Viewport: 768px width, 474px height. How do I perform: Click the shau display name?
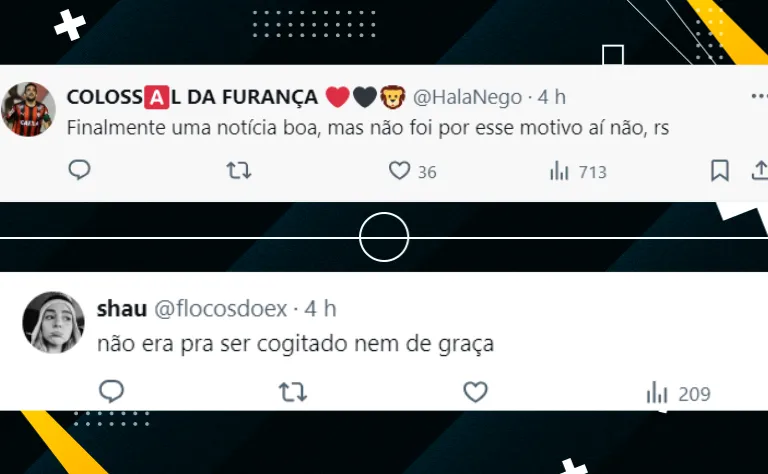(x=122, y=309)
